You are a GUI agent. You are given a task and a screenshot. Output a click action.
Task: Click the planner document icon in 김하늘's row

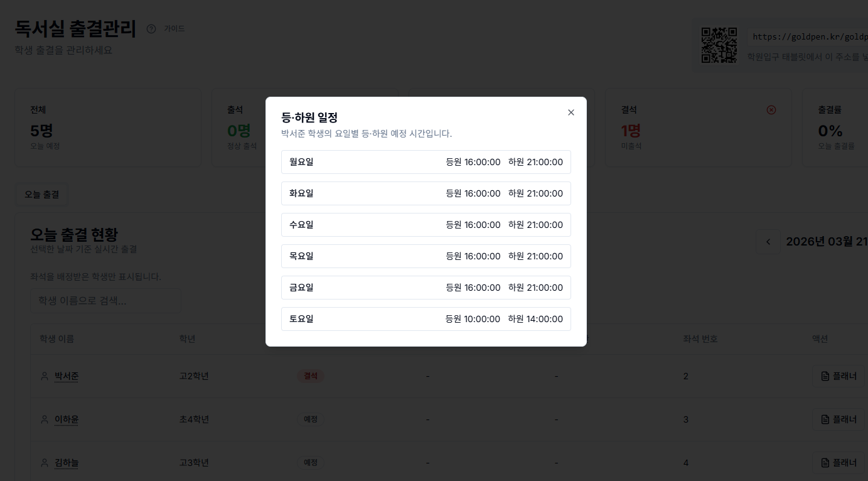(825, 463)
